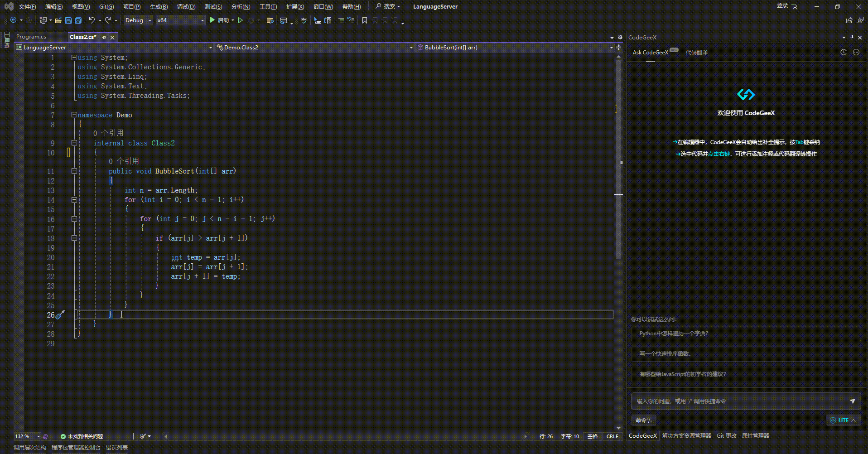Image resolution: width=868 pixels, height=454 pixels.
Task: Toggle pin on Class2.cs tab
Action: (x=104, y=37)
